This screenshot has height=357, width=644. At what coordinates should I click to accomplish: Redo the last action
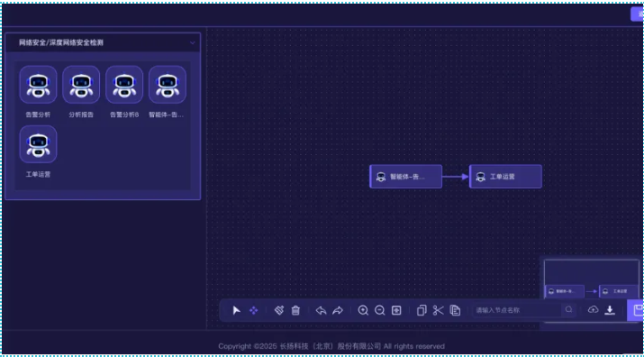coord(338,310)
